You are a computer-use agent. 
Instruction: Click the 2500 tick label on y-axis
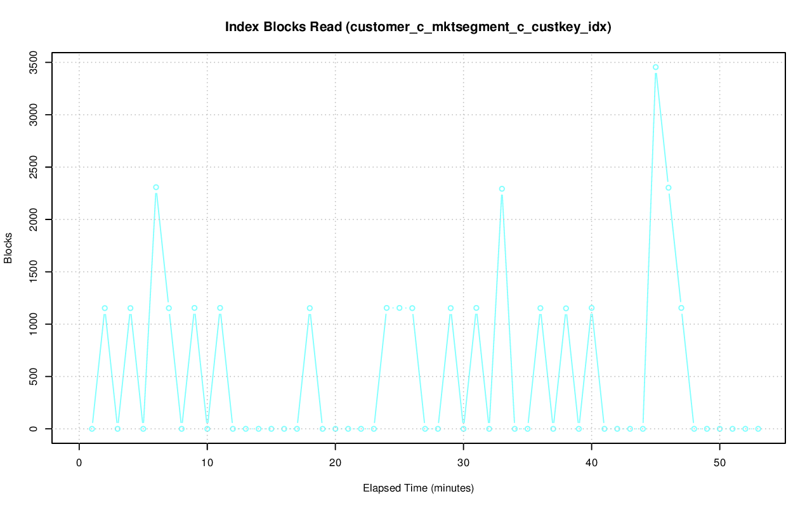(x=34, y=167)
